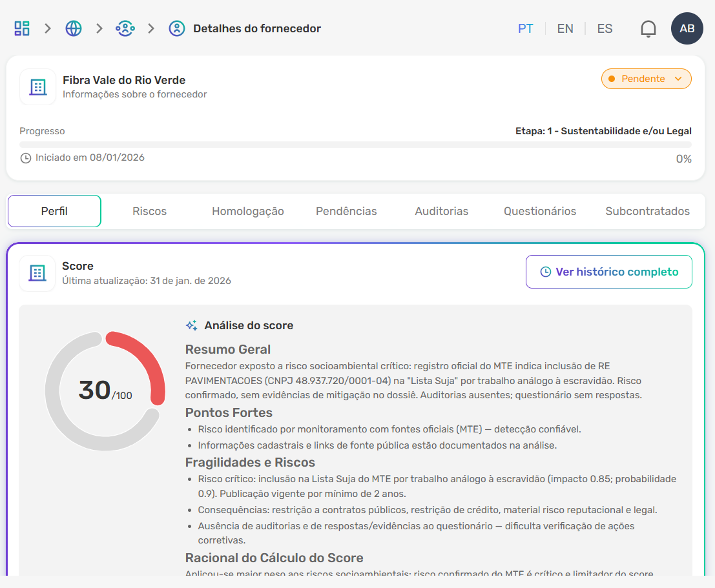The image size is (715, 588).
Task: Switch language to ES
Action: 605,28
